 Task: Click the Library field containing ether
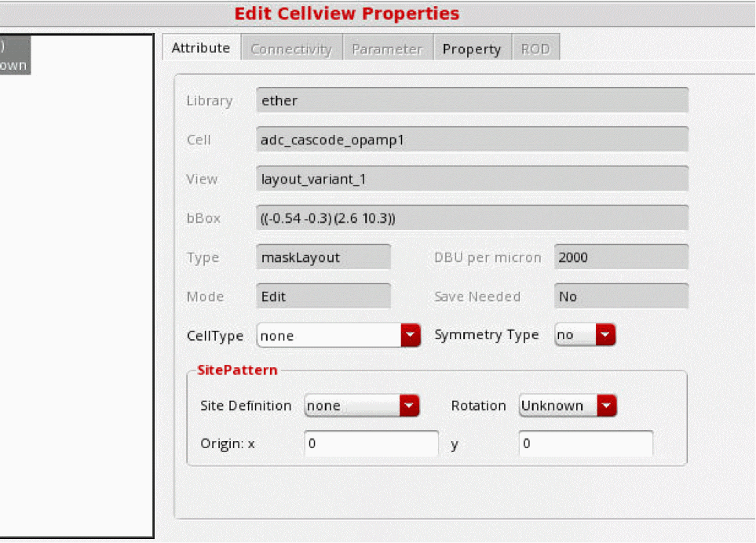472,100
